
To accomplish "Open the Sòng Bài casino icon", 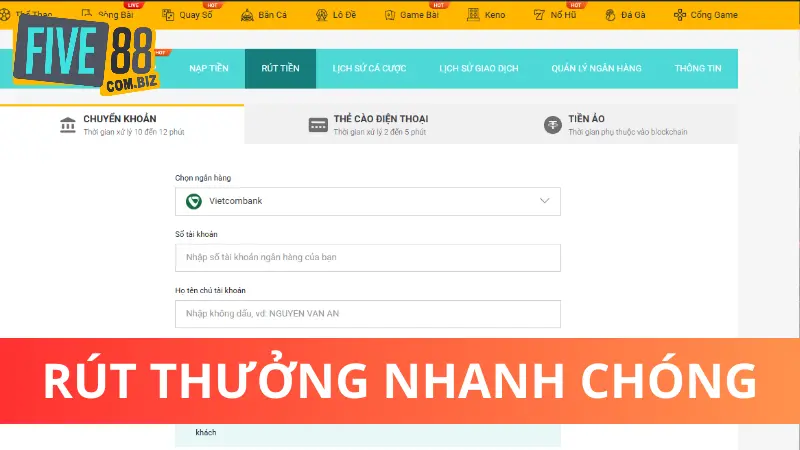I will 87,14.
